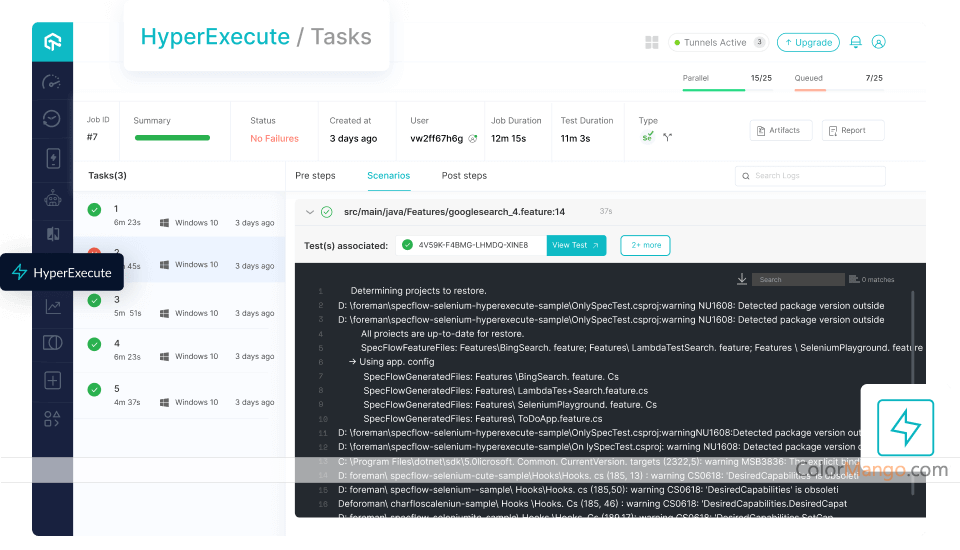Click the apps grid icon in header
This screenshot has height=550, width=960.
coord(652,42)
